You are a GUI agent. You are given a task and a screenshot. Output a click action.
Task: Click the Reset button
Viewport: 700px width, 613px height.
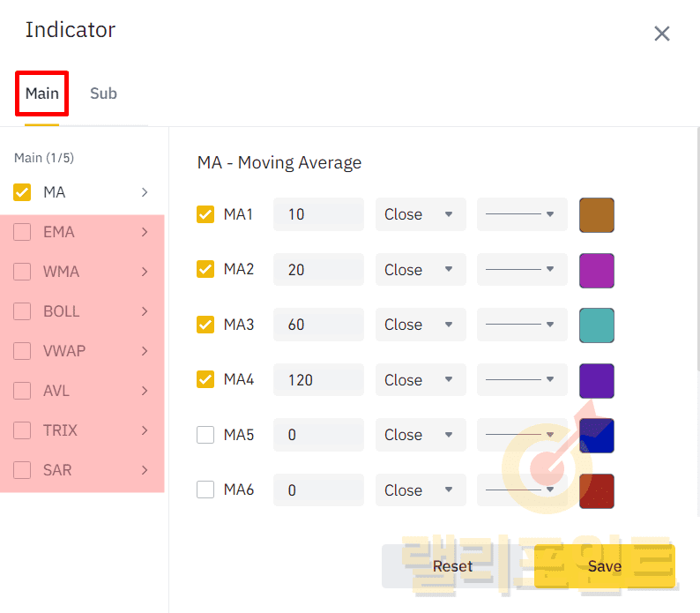click(452, 566)
